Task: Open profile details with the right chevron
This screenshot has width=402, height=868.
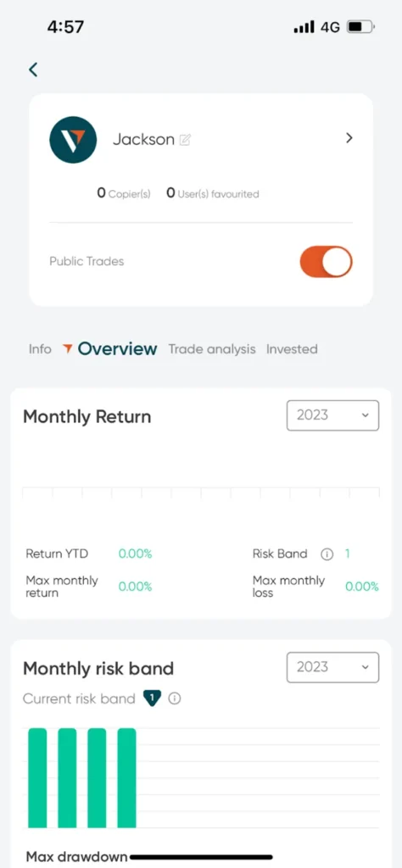Action: pos(349,138)
